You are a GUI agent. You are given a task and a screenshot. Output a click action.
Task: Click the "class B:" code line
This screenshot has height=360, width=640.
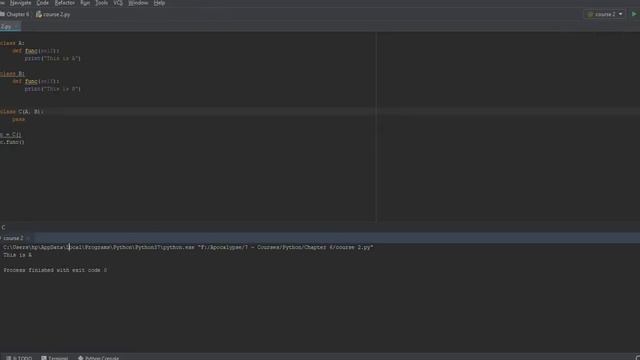12,74
